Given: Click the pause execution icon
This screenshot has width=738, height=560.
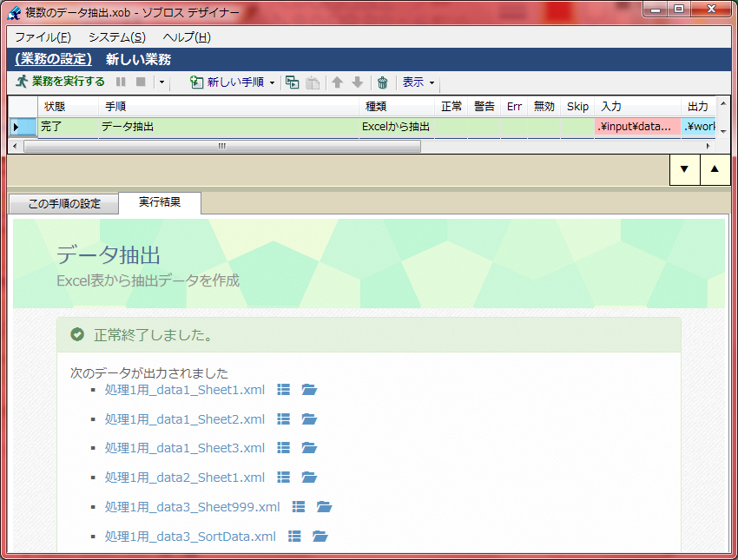Looking at the screenshot, I should 121,82.
